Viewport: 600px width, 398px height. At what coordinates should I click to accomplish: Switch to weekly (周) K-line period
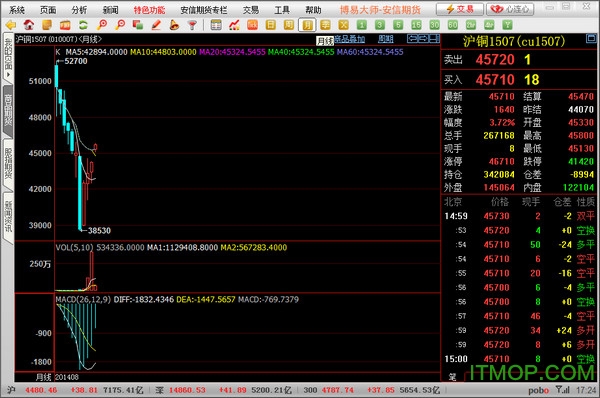(x=289, y=25)
